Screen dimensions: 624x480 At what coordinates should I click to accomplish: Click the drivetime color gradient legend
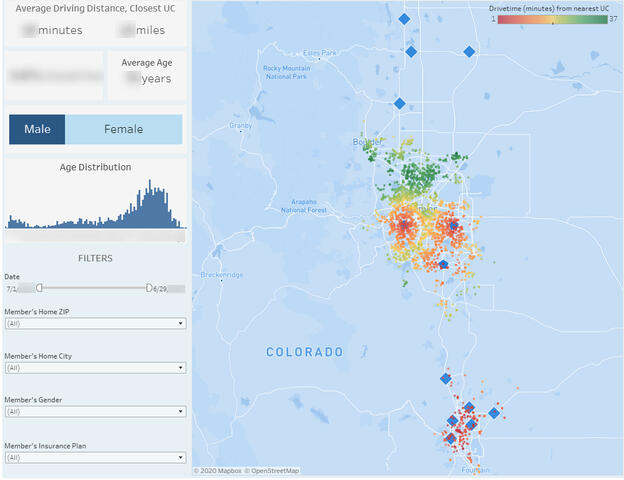[550, 19]
